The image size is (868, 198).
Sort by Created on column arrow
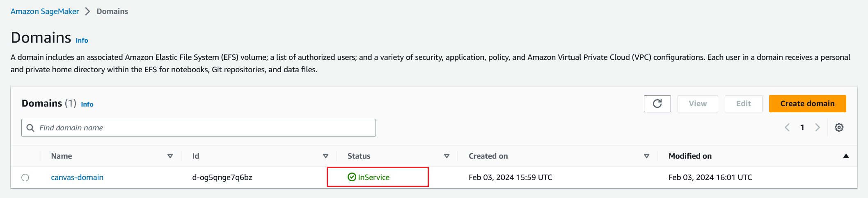[647, 156]
